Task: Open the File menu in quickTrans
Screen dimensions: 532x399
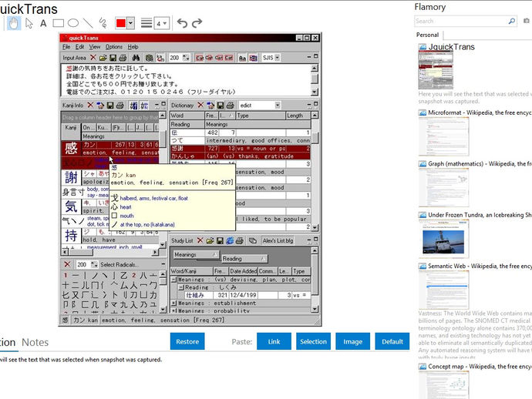Action: [66, 47]
